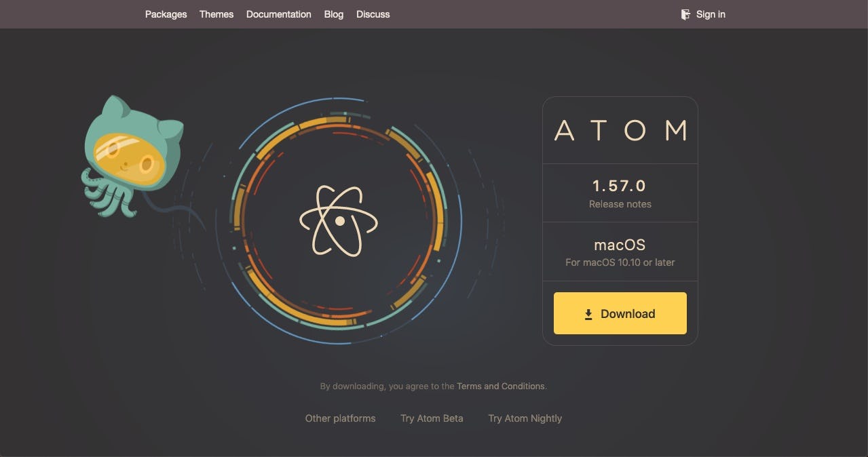Click Sign in at the top right
Viewport: 868px width, 457px height.
tap(711, 14)
